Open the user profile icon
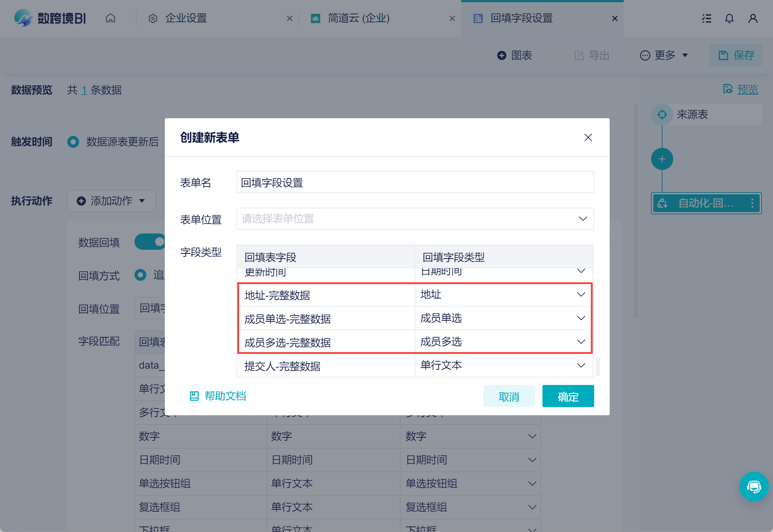Viewport: 773px width, 532px height. [753, 18]
